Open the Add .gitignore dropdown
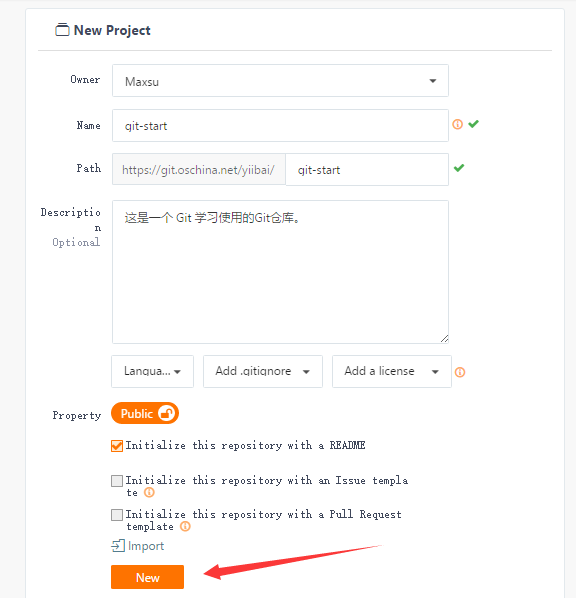 [263, 371]
